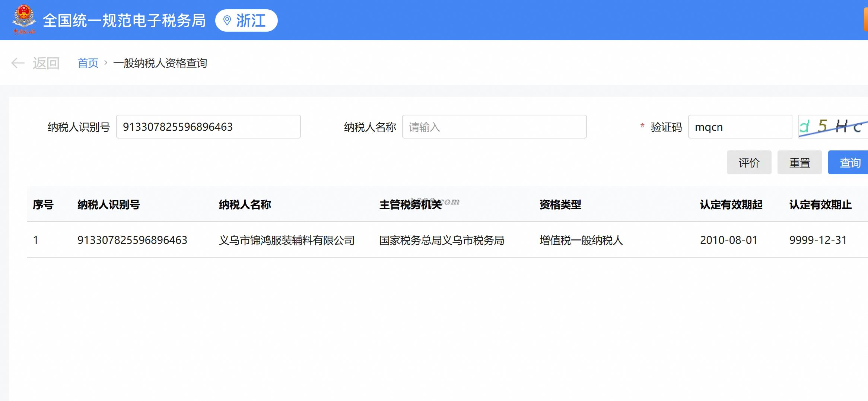
Task: Click the 验证码 field label
Action: pyautogui.click(x=666, y=127)
